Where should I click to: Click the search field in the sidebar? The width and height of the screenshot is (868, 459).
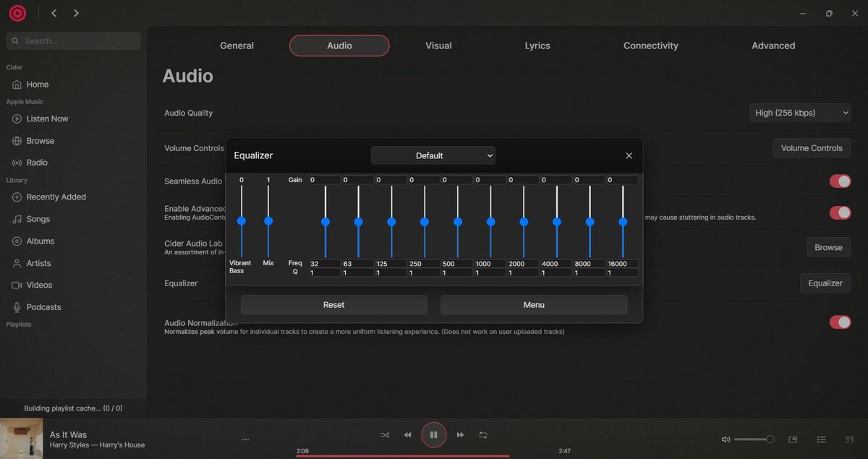coord(72,40)
